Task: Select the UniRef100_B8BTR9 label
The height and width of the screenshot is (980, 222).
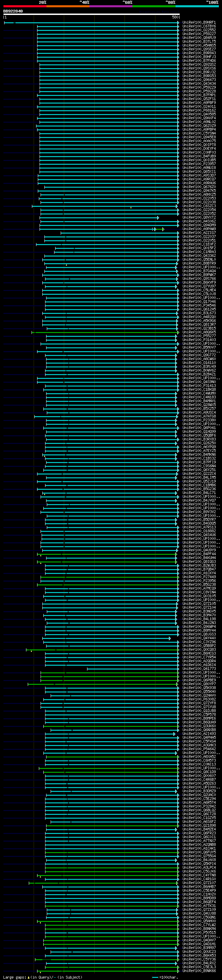Action: point(199,263)
